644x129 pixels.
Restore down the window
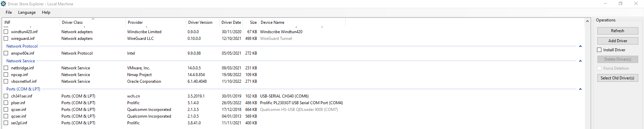tap(621, 4)
